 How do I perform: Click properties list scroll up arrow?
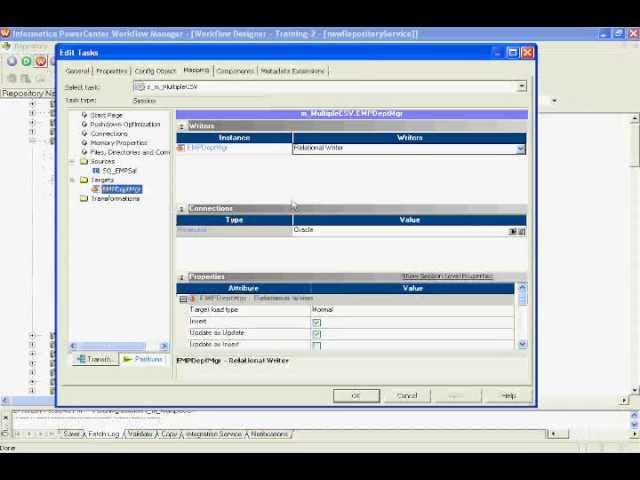coord(522,288)
